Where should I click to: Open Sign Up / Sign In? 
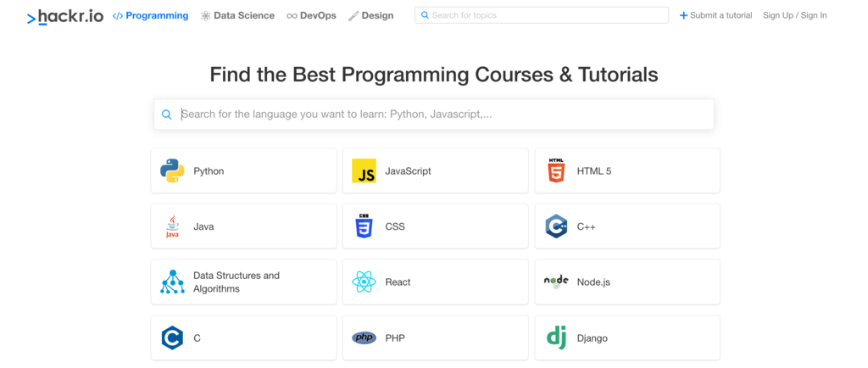[795, 15]
